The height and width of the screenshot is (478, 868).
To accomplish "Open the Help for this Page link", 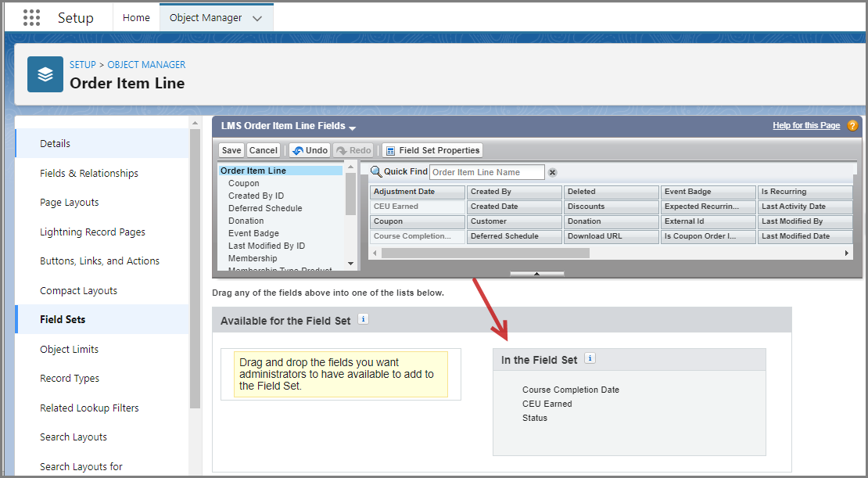I will tap(805, 126).
